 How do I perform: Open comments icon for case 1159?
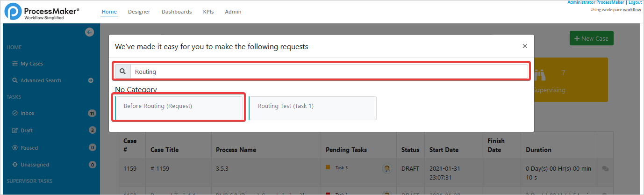(x=605, y=168)
